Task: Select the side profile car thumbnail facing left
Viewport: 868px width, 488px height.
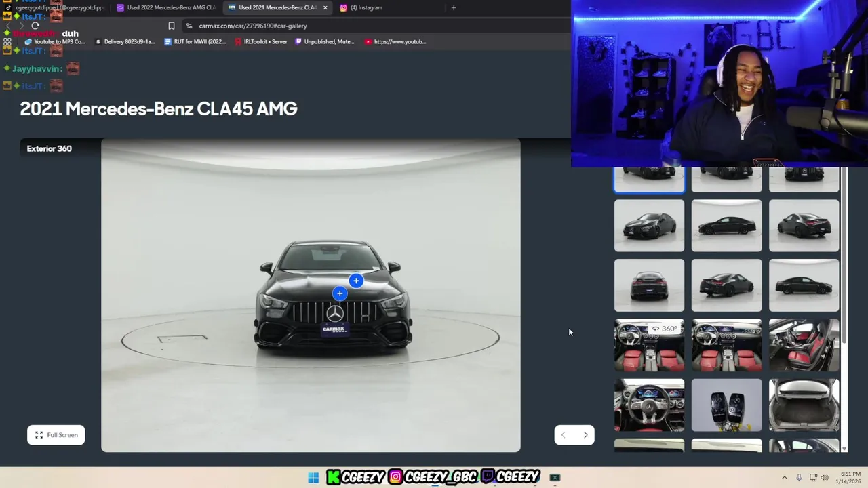Action: pyautogui.click(x=726, y=226)
